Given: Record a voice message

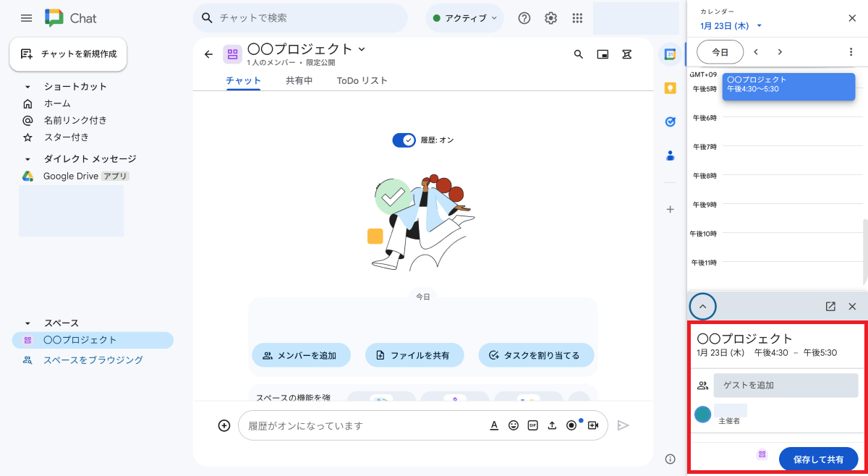Looking at the screenshot, I should (x=571, y=425).
